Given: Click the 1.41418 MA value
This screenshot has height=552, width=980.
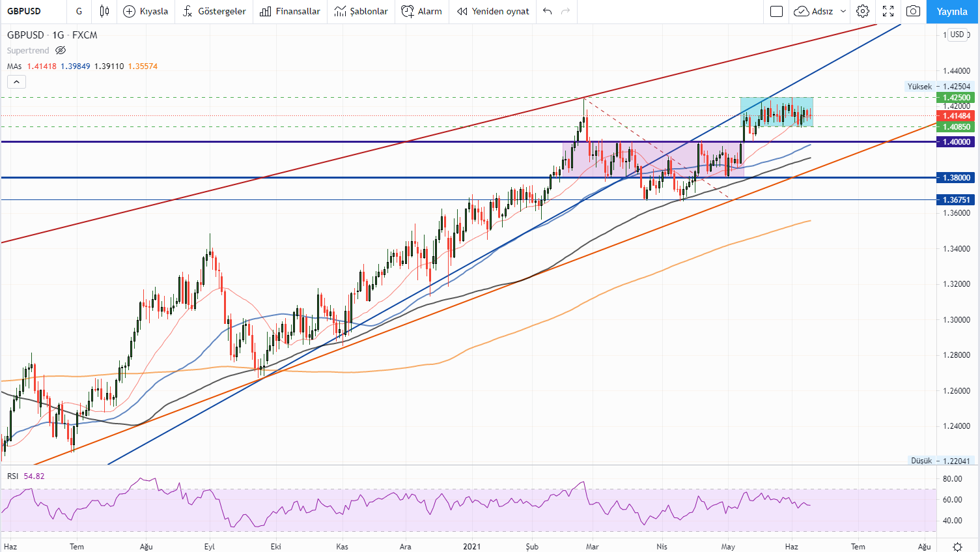Looking at the screenshot, I should [42, 66].
